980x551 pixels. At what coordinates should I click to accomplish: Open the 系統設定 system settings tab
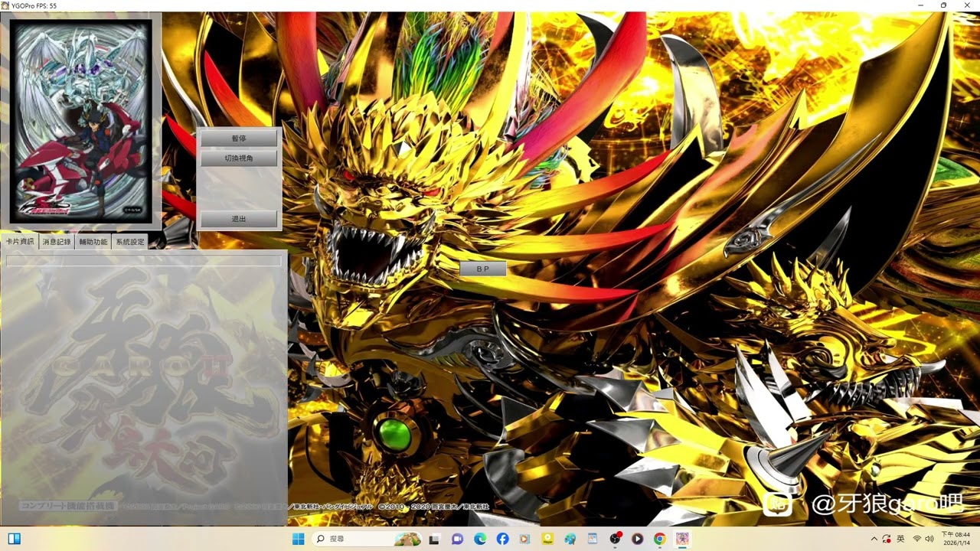[130, 242]
